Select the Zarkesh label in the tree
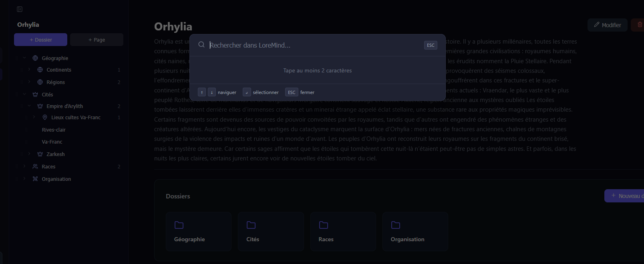Image resolution: width=644 pixels, height=264 pixels. point(56,154)
